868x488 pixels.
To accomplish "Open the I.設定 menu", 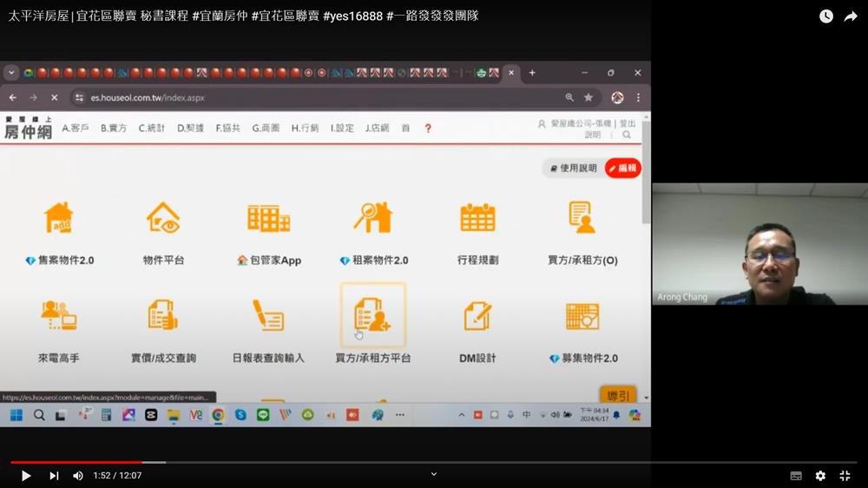I will pyautogui.click(x=342, y=129).
